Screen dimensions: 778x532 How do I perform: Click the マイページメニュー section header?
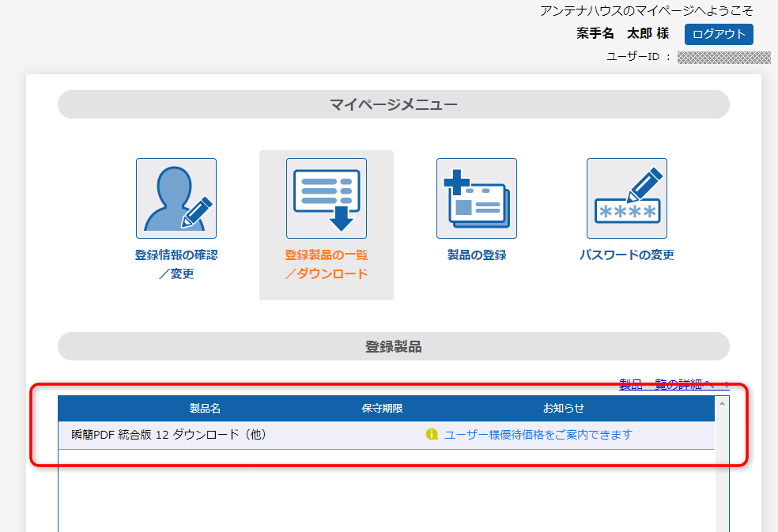(393, 104)
